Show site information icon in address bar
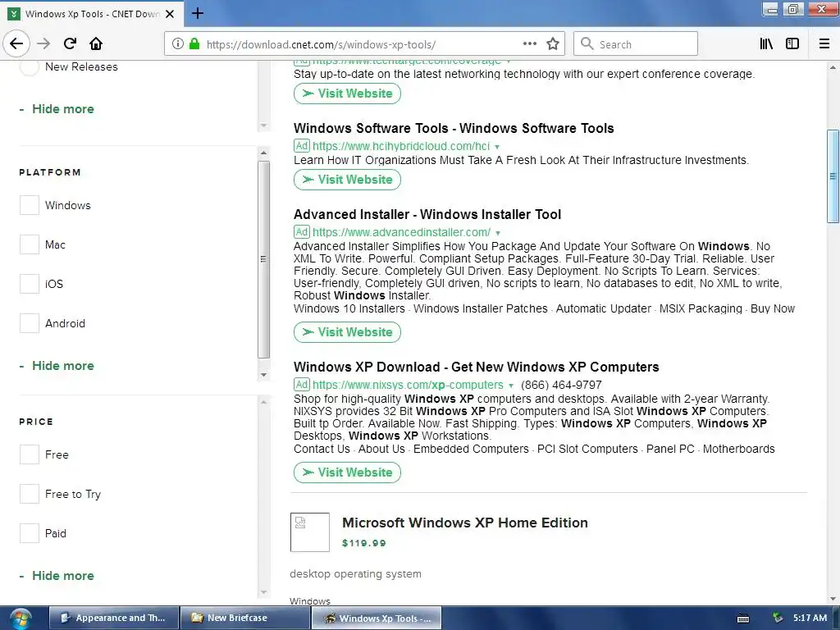 click(x=178, y=44)
